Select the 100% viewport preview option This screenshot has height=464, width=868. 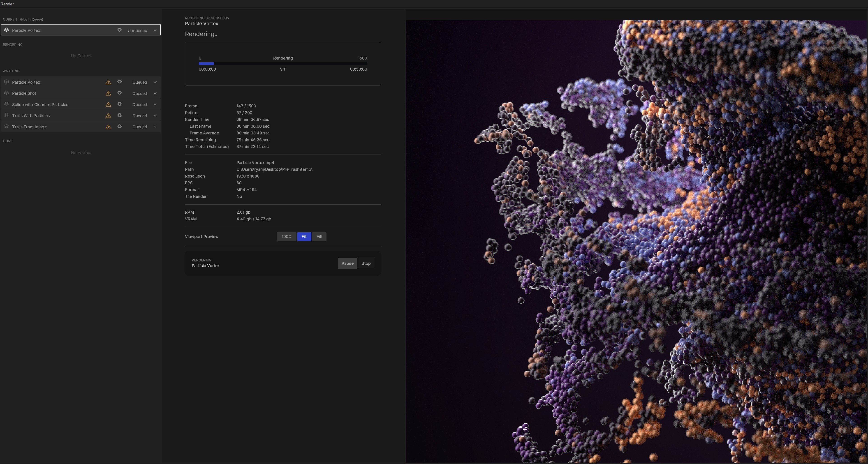click(x=286, y=237)
